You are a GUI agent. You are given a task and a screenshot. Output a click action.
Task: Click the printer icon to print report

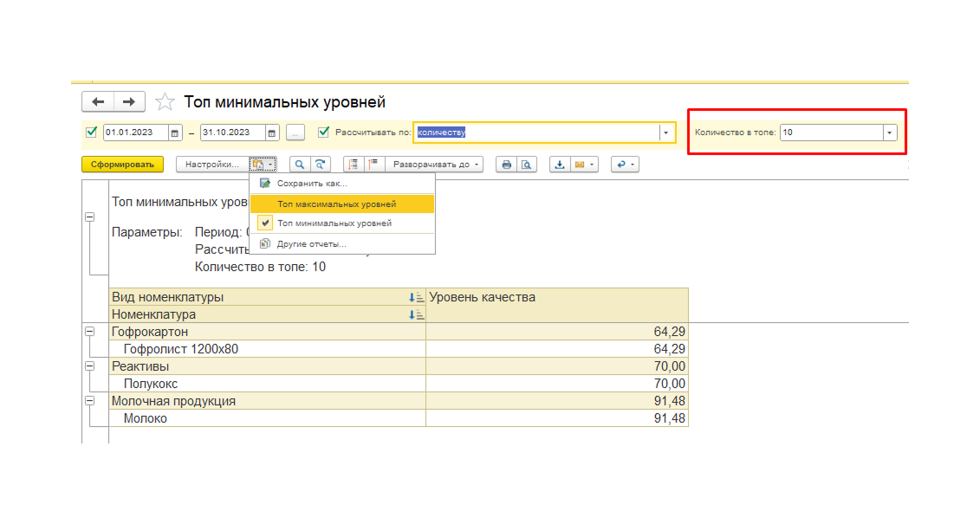coord(506,165)
